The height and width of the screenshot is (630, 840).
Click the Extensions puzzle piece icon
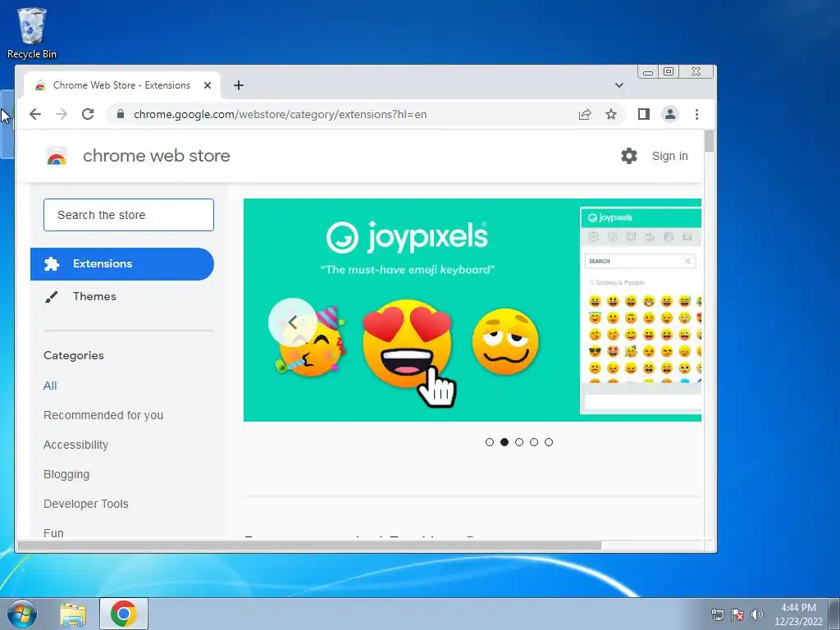pos(52,263)
